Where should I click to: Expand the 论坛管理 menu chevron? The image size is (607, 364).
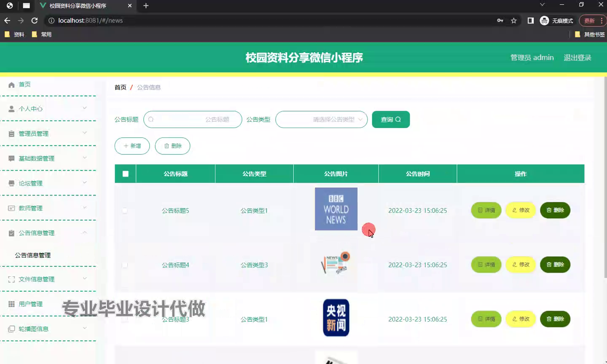(x=85, y=183)
